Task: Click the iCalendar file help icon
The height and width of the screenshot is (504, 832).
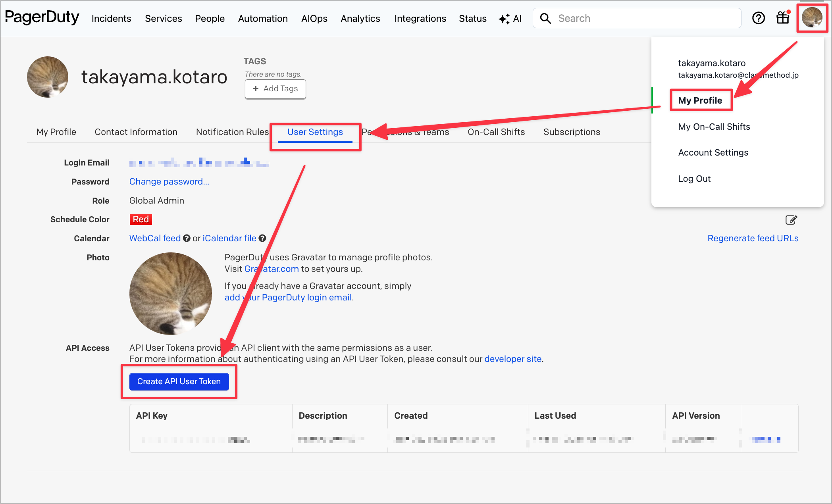Action: [x=262, y=238]
